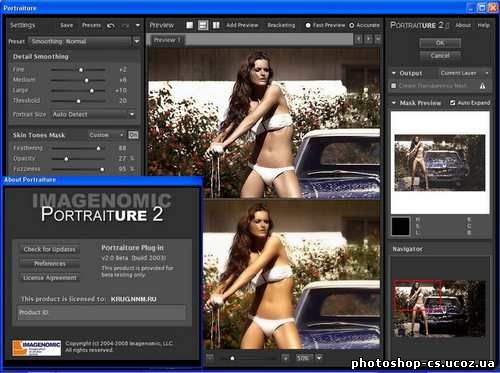This screenshot has height=373, width=500.
Task: Click the Mask Preview thumbnail image
Action: pyautogui.click(x=440, y=163)
